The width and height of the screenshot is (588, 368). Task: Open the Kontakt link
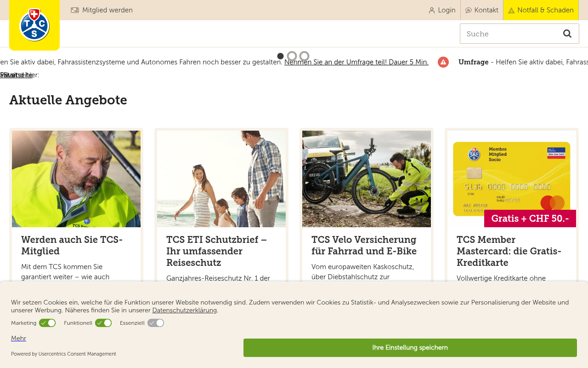(x=482, y=10)
